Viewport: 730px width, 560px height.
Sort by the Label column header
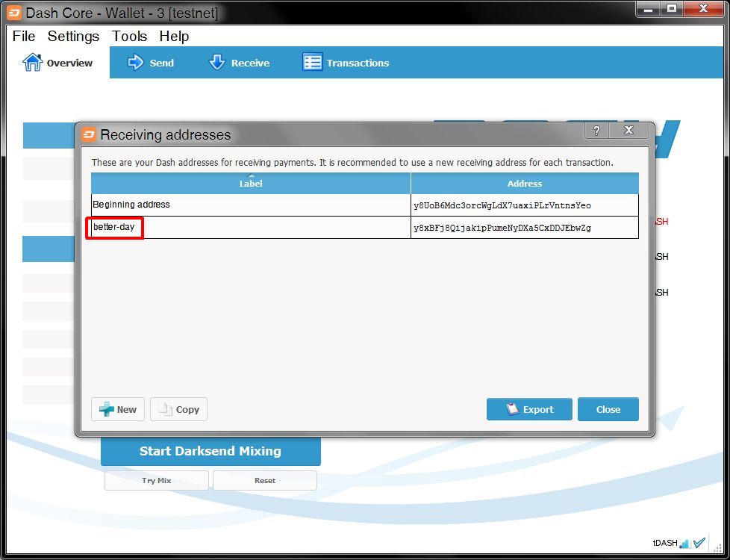(251, 183)
